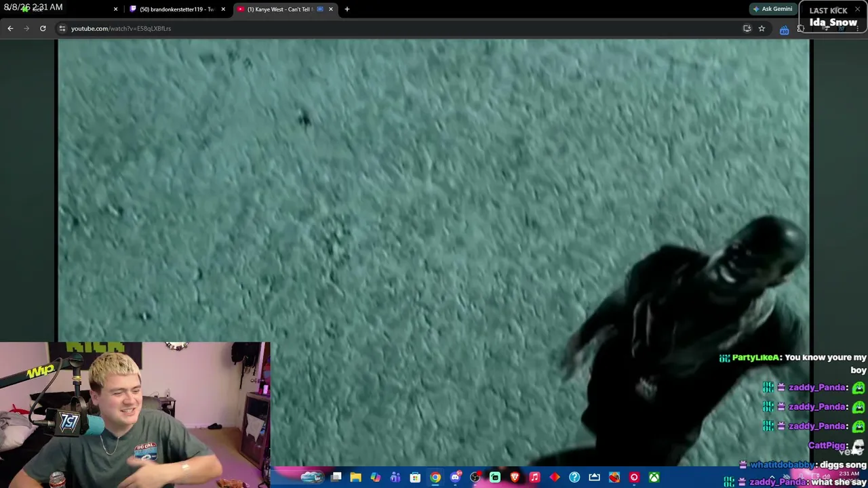Screen dimensions: 868x488
Task: Click the Ask Gemini button
Action: click(772, 9)
